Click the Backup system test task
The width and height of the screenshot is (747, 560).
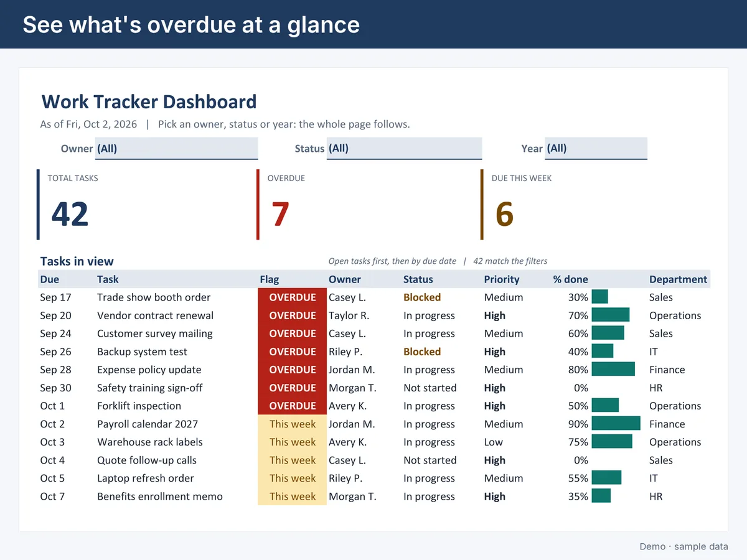(142, 352)
